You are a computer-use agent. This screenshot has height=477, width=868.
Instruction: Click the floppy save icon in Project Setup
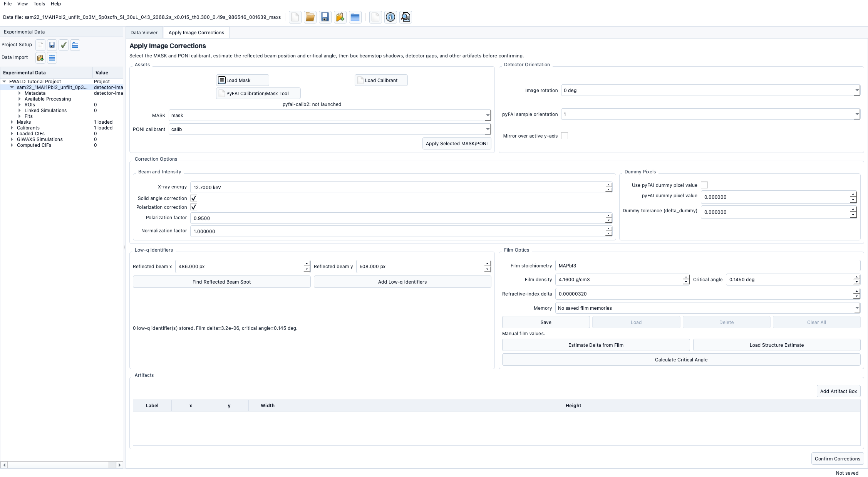[52, 45]
